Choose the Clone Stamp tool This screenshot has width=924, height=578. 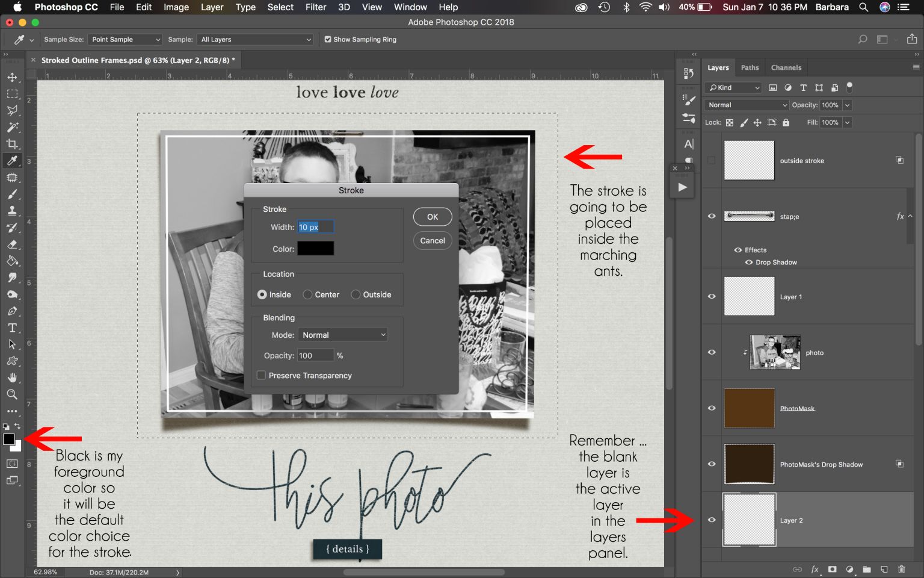[x=11, y=211]
